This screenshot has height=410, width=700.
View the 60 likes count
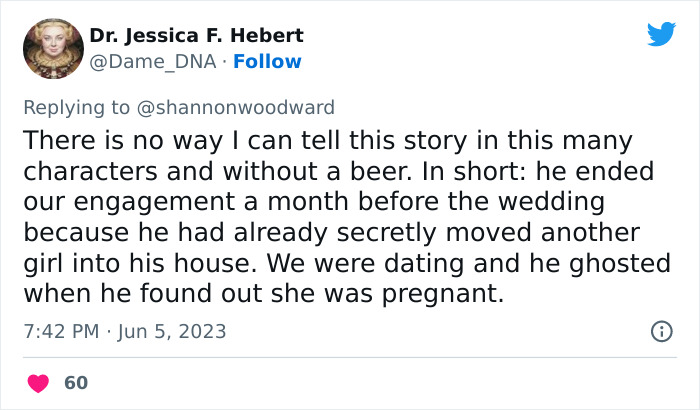tap(75, 383)
